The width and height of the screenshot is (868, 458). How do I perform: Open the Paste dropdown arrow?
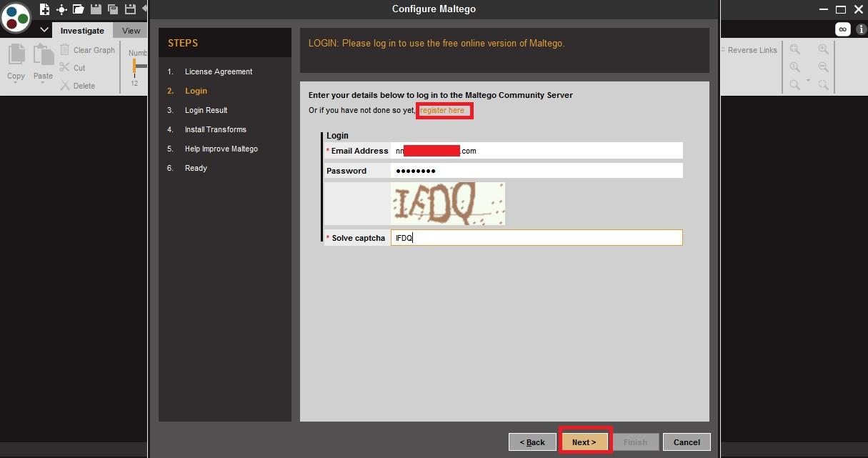coord(43,84)
